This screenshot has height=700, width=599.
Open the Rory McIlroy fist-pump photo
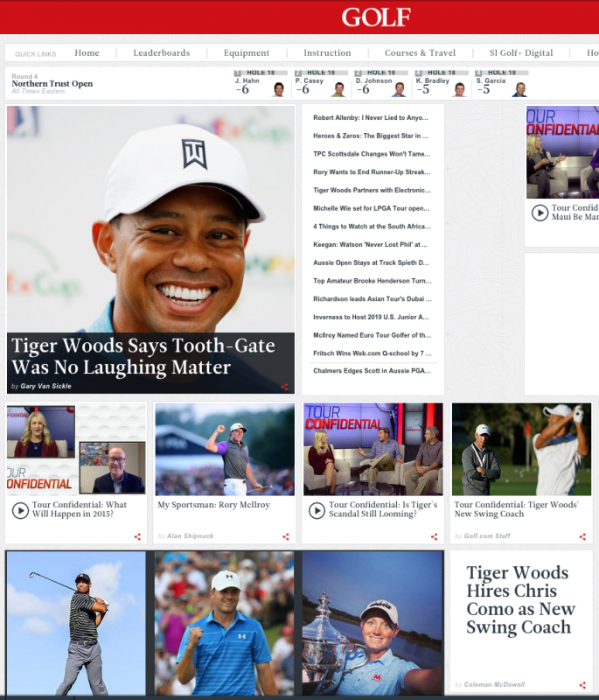pyautogui.click(x=225, y=449)
